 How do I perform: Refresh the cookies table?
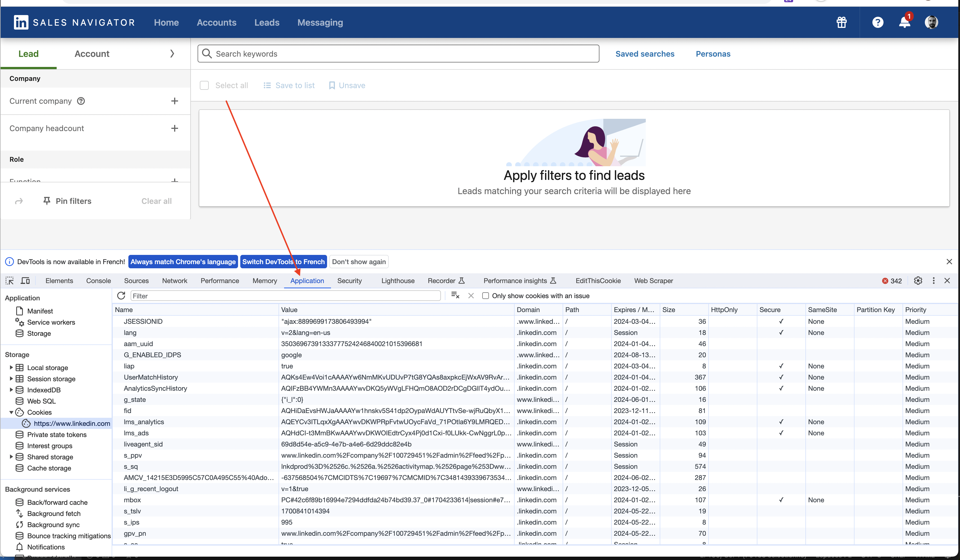click(121, 295)
